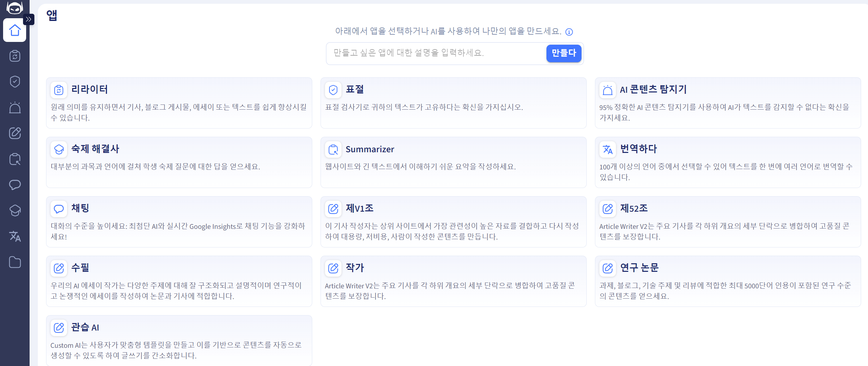Viewport: 868px width, 366px height.
Task: Open the homework solver graduation cap icon
Action: [14, 211]
